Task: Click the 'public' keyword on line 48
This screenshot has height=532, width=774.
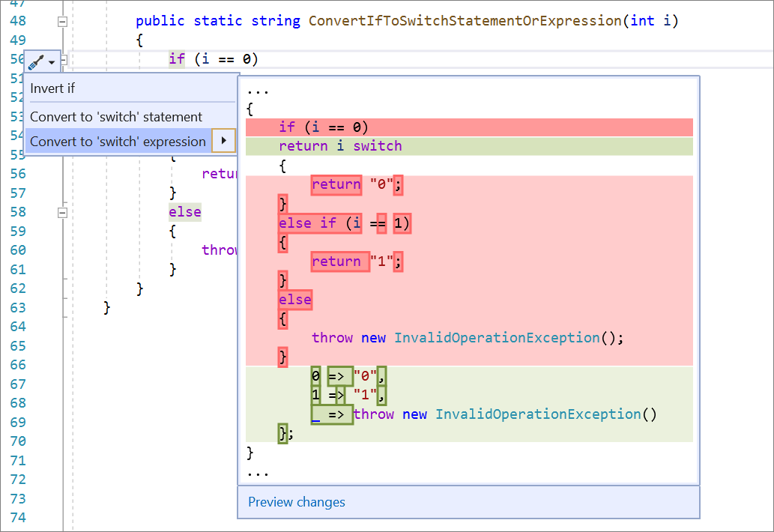Action: 160,20
